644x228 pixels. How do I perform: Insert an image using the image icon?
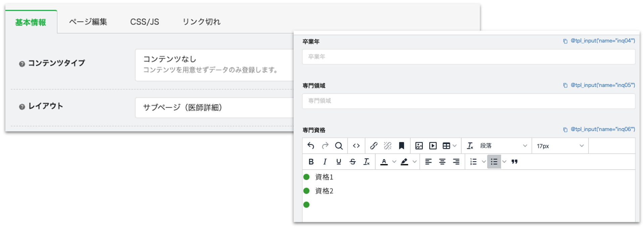coord(419,146)
